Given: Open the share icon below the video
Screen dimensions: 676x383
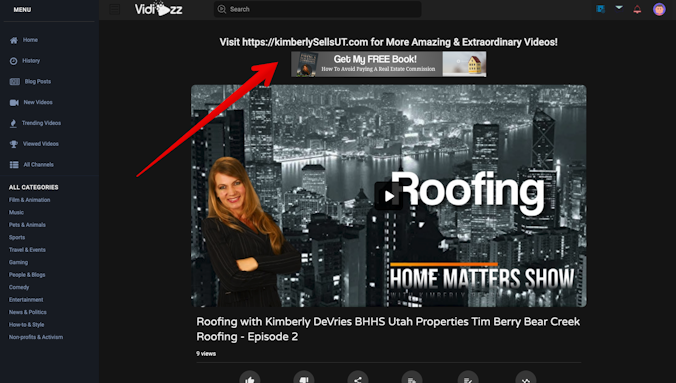Looking at the screenshot, I should coord(358,378).
